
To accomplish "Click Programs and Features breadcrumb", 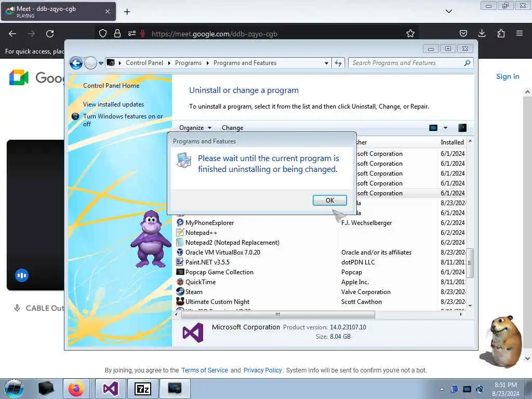I will [245, 63].
